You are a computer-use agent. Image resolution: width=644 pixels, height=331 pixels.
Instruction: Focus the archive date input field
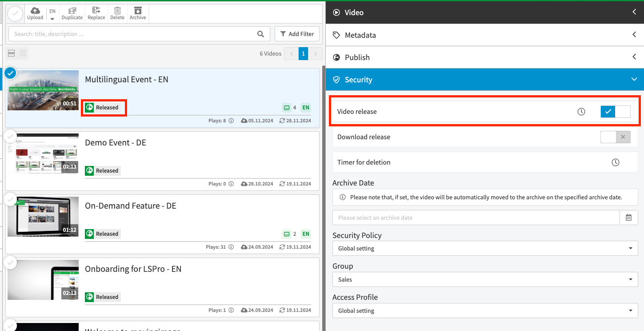[476, 218]
